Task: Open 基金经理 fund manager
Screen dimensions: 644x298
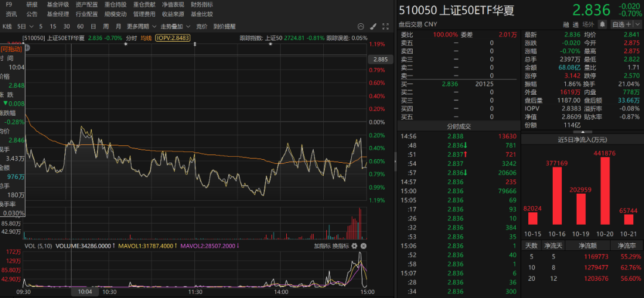Action: click(x=58, y=14)
